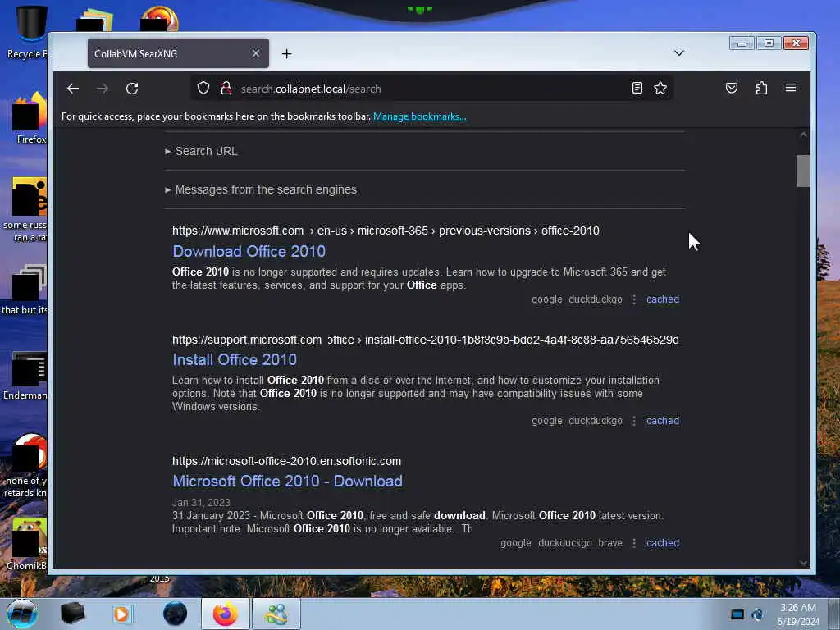Open more options dots for Download Office 2010
Screen dimensions: 840x630
(634, 299)
